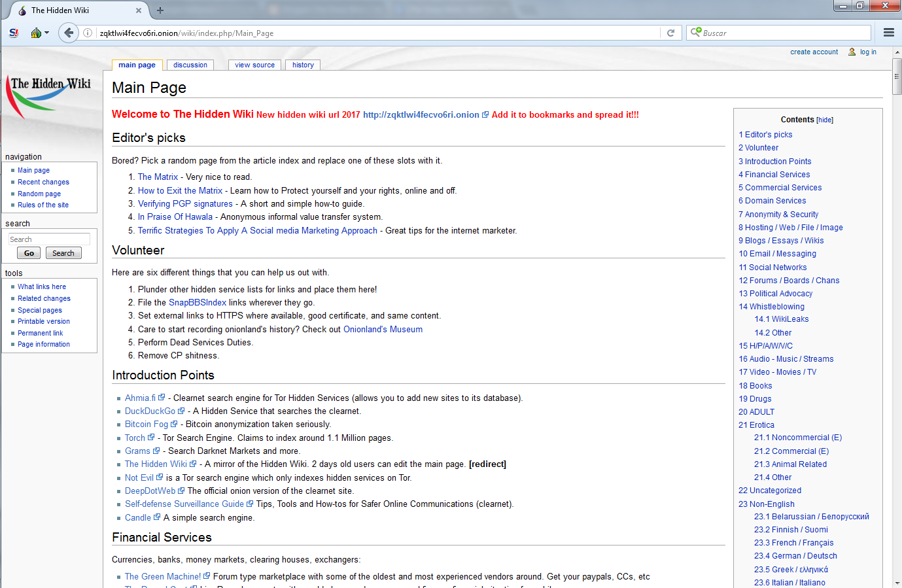The width and height of the screenshot is (902, 588).
Task: Click external link icon beside Grams
Action: (156, 451)
